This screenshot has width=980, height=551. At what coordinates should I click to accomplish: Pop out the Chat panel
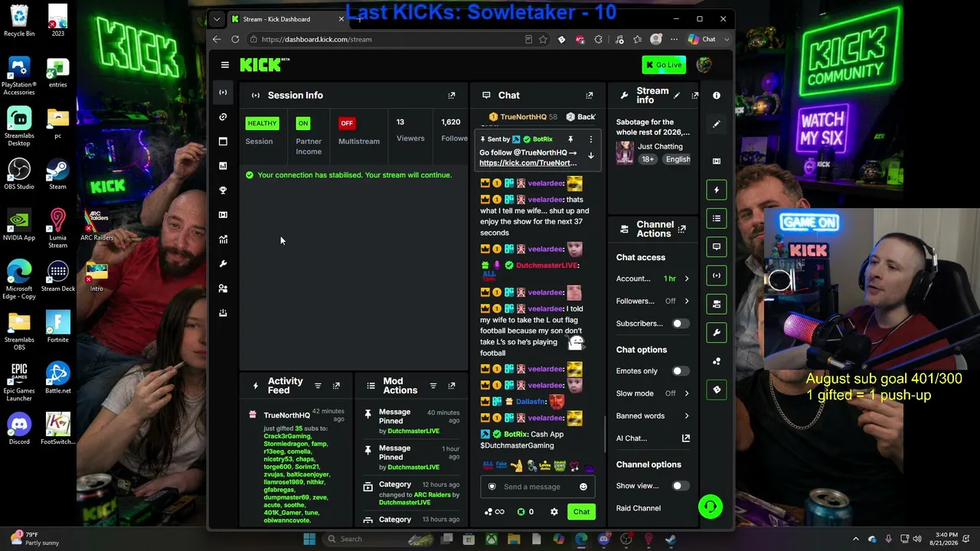click(x=590, y=96)
